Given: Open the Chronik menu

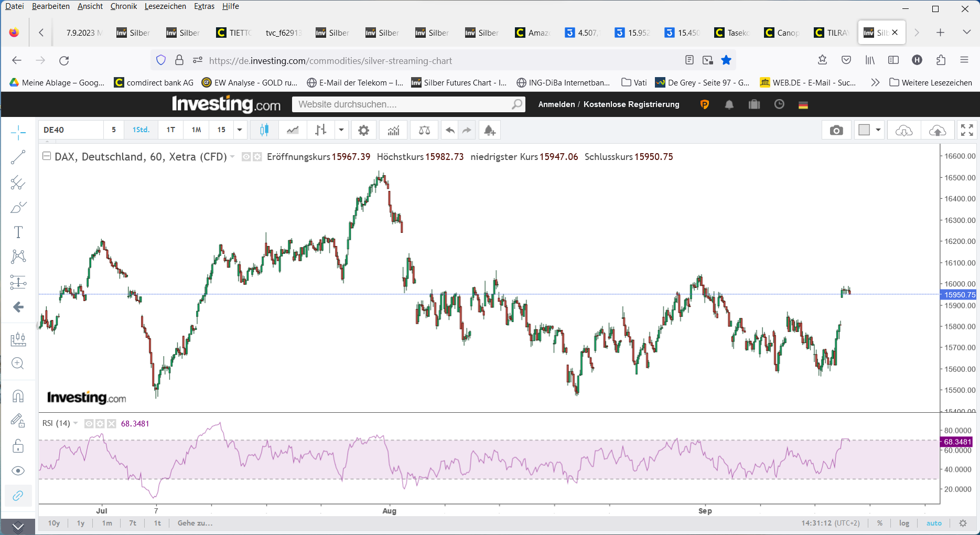Looking at the screenshot, I should pos(124,6).
